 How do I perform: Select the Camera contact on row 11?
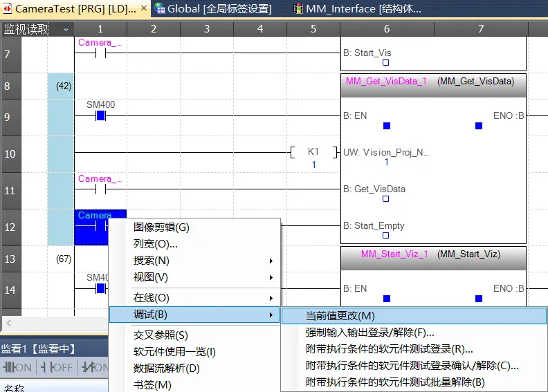point(100,189)
